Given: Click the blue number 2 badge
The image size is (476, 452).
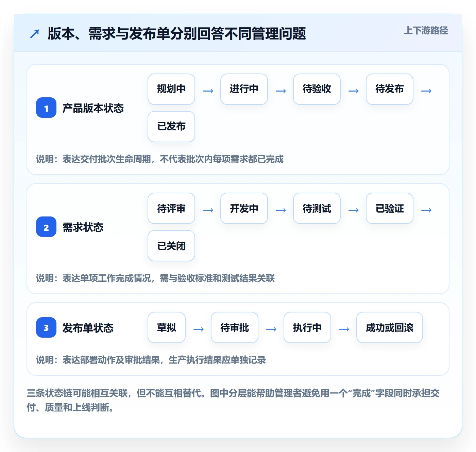Looking at the screenshot, I should [46, 227].
